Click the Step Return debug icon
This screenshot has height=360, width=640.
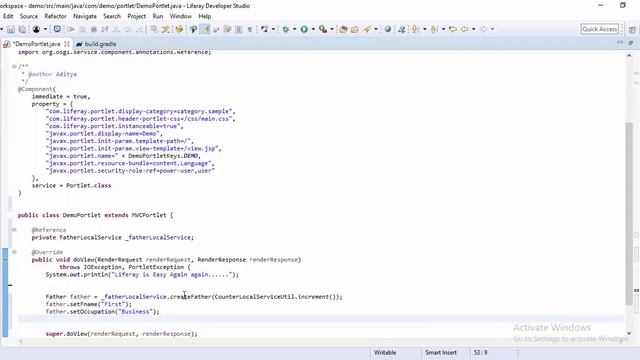pyautogui.click(x=140, y=29)
